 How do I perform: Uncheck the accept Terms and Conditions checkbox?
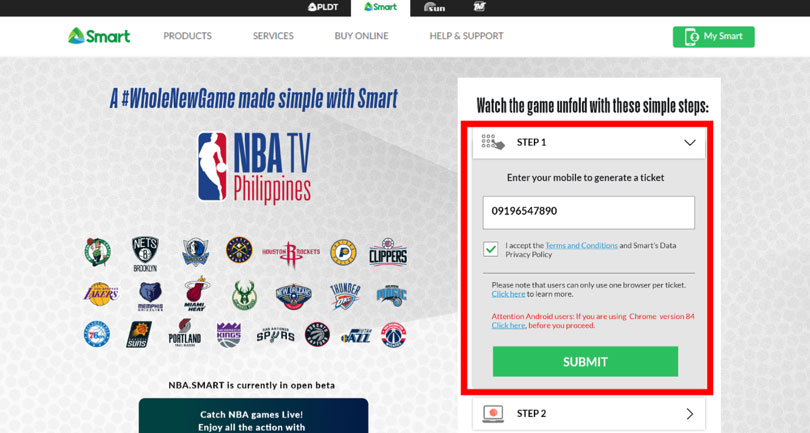491,249
